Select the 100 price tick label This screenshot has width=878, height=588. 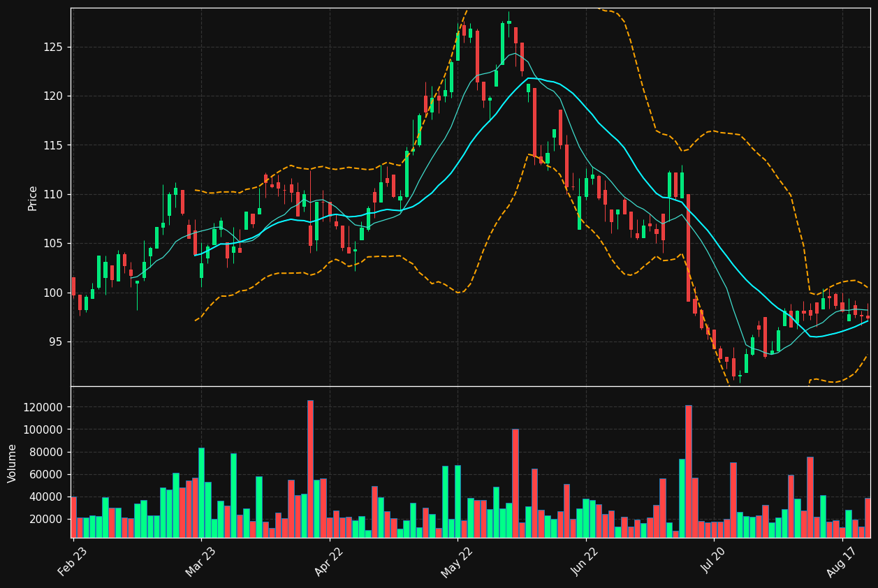pos(52,293)
